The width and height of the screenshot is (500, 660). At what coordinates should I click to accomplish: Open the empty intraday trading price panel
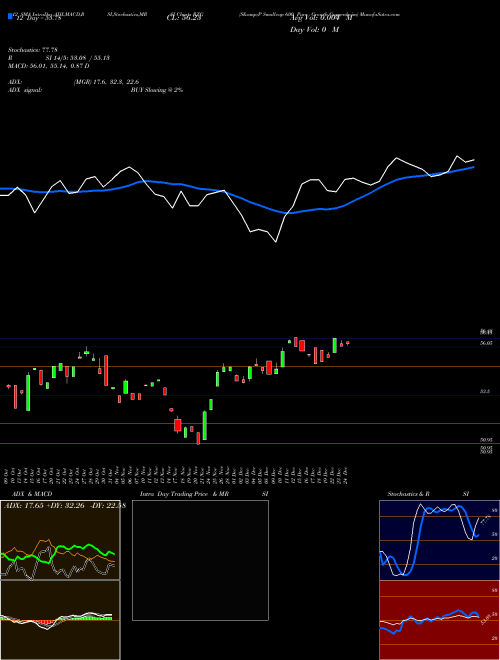pos(200,560)
